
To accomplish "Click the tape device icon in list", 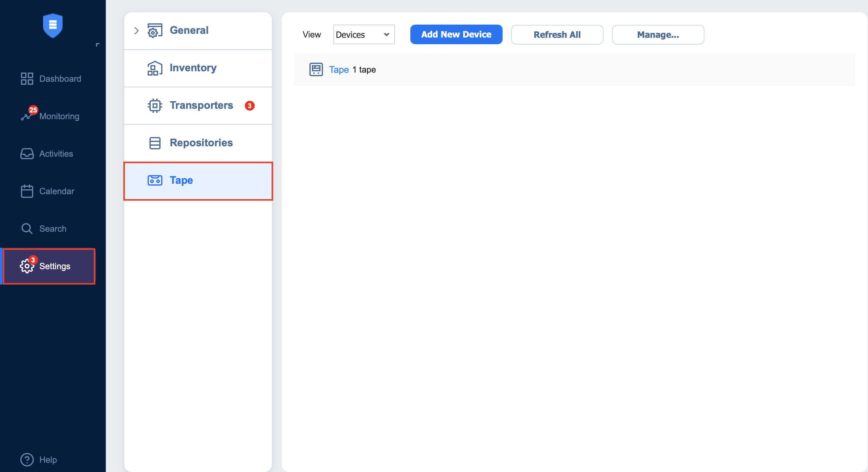I will 316,69.
